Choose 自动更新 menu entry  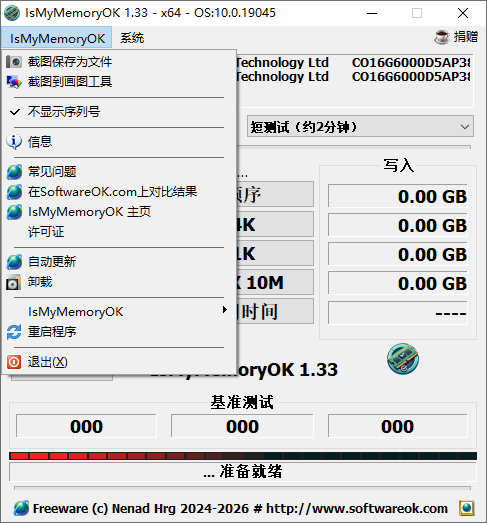tap(119, 262)
